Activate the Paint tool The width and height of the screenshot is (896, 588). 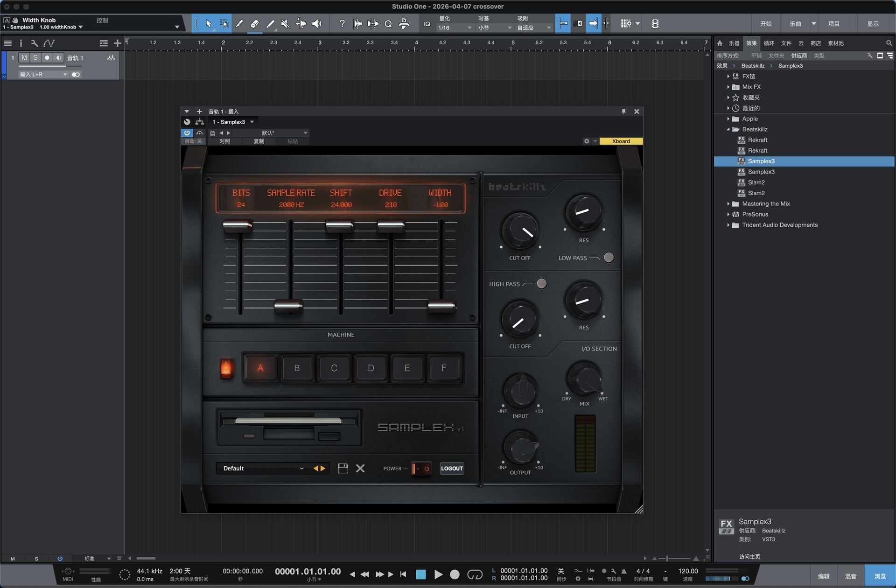[x=270, y=23]
